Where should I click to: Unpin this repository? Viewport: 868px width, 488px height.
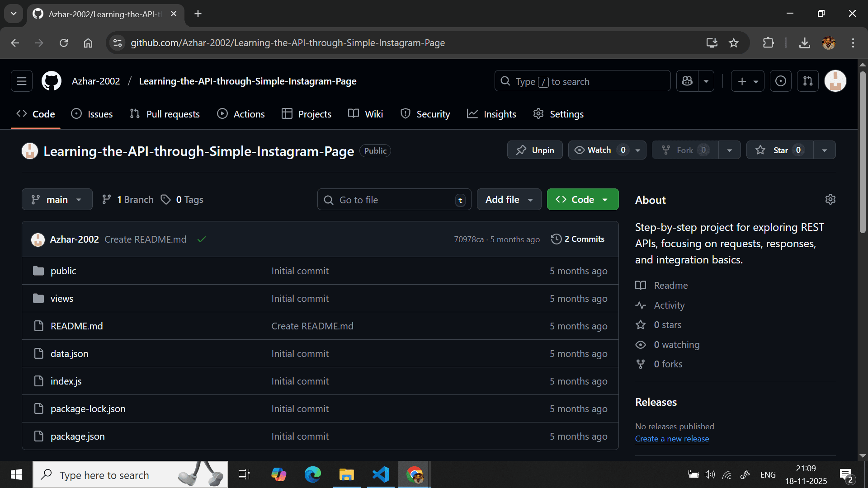(535, 150)
